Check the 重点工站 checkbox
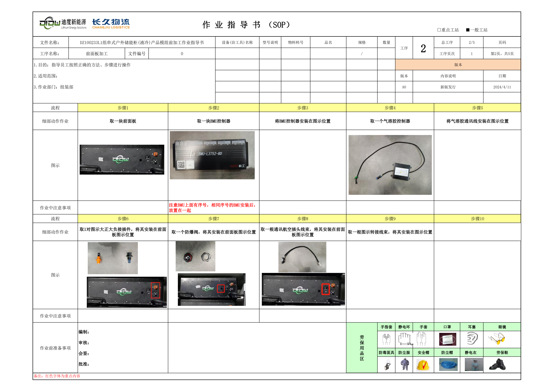Image resolution: width=554 pixels, height=392 pixels. [x=439, y=30]
